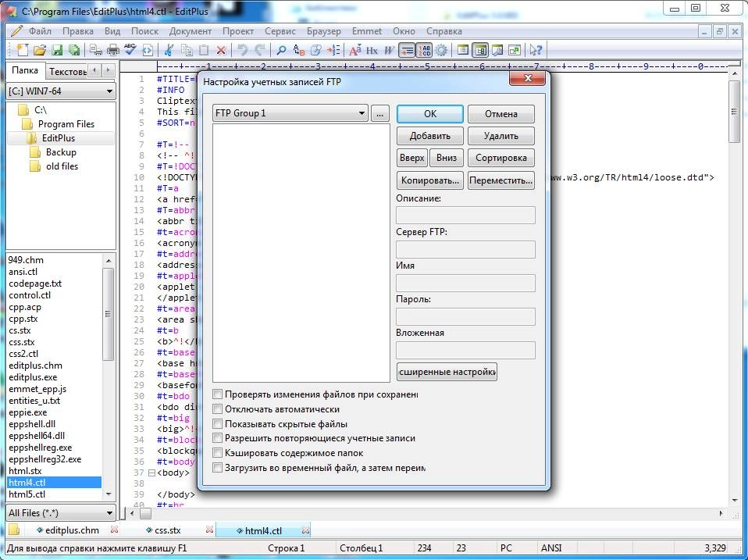Click the Font Aa toolbar icon
The image size is (748, 560).
[355, 50]
